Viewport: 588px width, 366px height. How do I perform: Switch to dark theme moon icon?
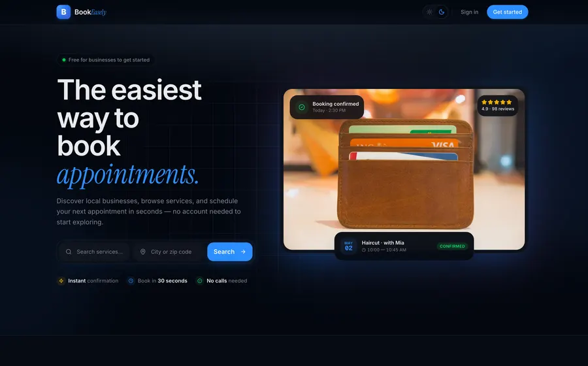click(x=442, y=12)
